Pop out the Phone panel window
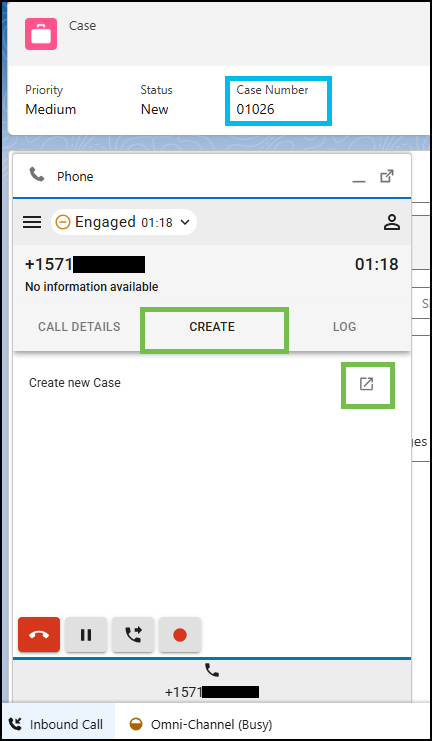This screenshot has height=741, width=432. pyautogui.click(x=387, y=176)
